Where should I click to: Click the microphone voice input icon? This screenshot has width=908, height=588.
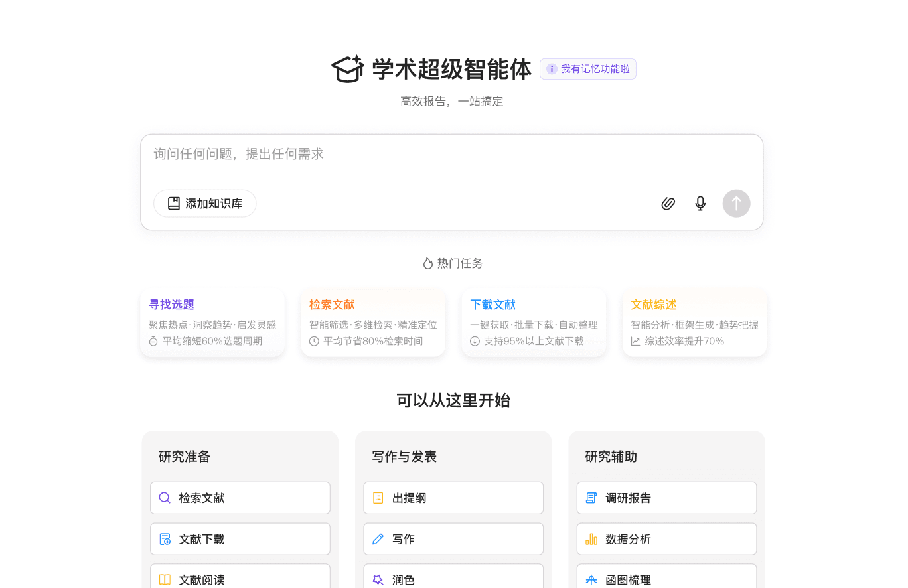pos(700,203)
